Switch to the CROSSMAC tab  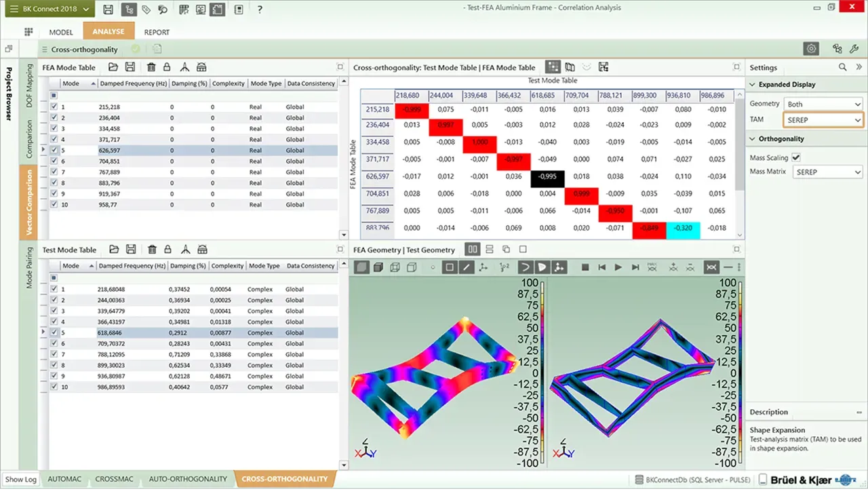pos(112,479)
